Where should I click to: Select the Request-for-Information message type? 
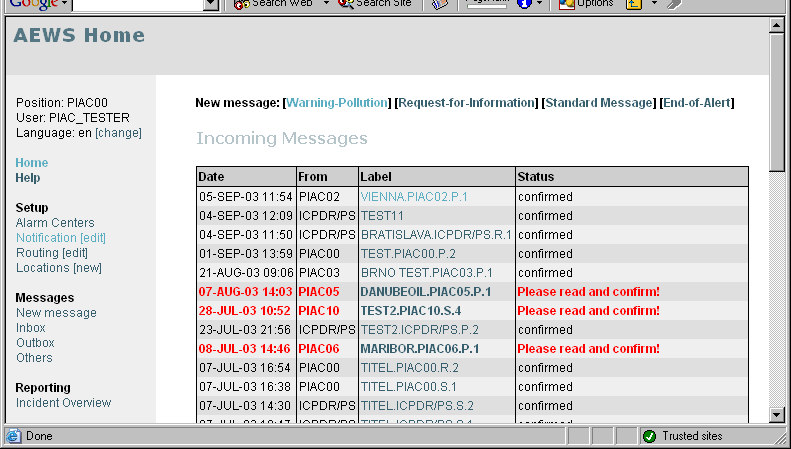coord(467,103)
